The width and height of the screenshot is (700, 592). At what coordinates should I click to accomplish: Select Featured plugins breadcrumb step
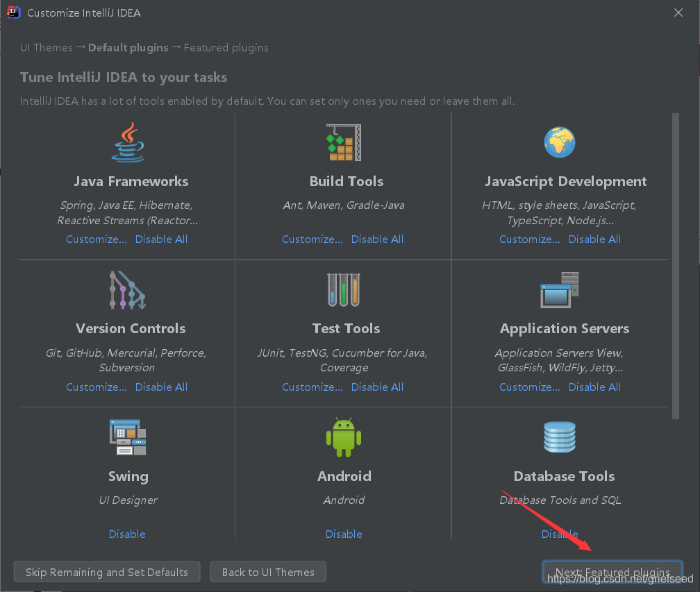(x=226, y=48)
